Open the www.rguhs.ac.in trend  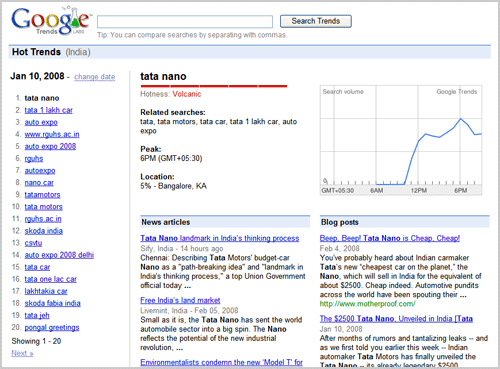(x=52, y=134)
